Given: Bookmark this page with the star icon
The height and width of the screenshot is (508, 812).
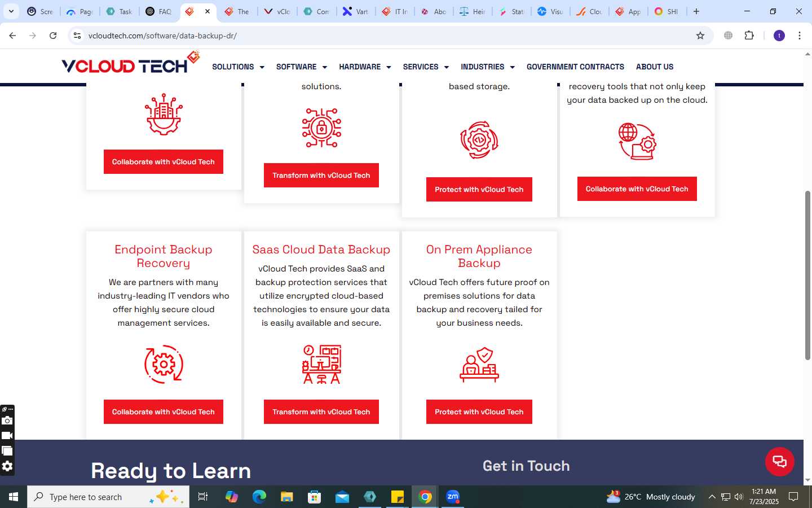Looking at the screenshot, I should pyautogui.click(x=700, y=36).
